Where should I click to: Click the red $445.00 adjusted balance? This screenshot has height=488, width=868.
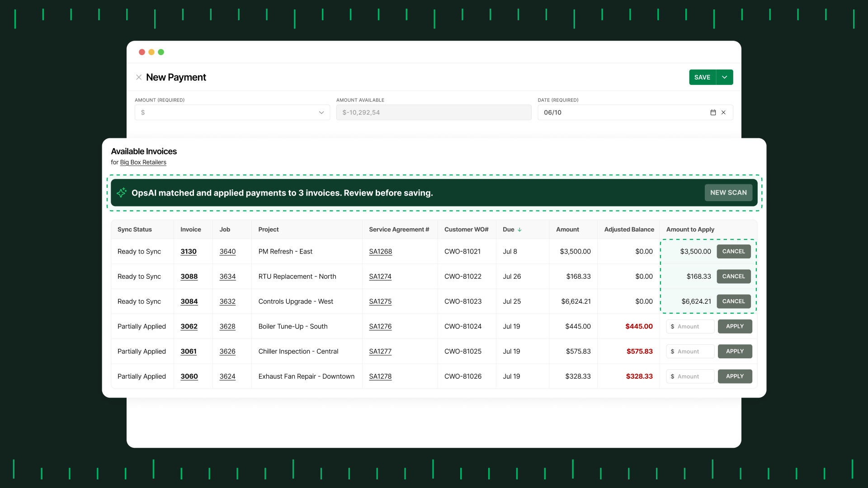[639, 326]
